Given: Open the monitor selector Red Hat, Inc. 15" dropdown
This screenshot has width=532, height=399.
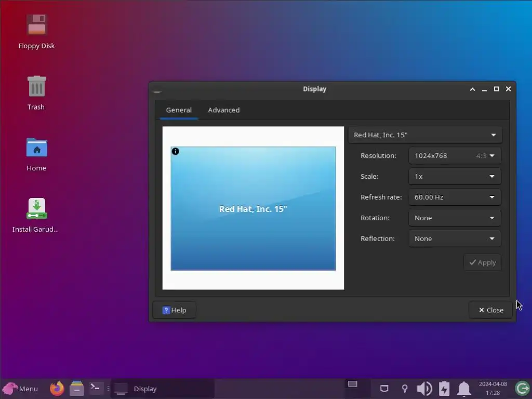Looking at the screenshot, I should click(425, 135).
